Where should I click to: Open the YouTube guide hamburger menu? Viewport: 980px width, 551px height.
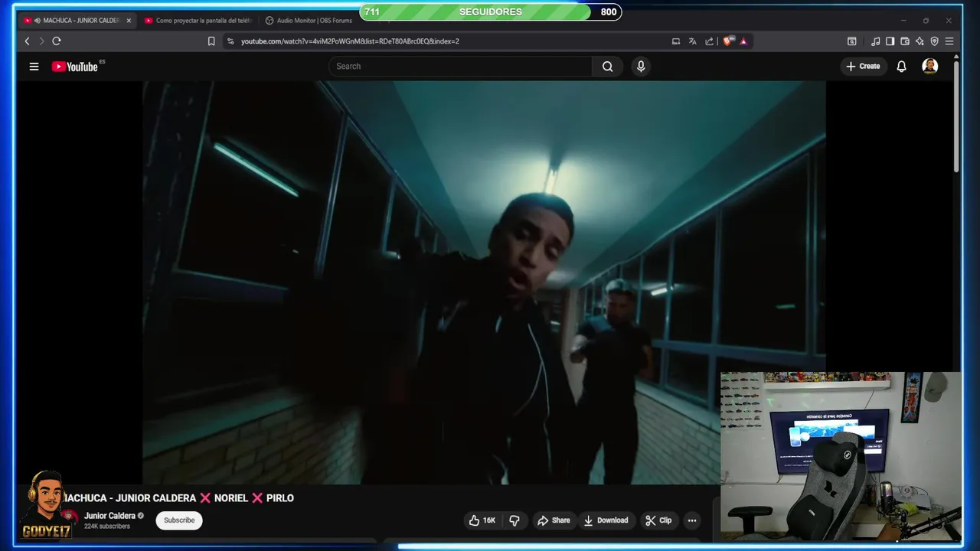[x=34, y=67]
